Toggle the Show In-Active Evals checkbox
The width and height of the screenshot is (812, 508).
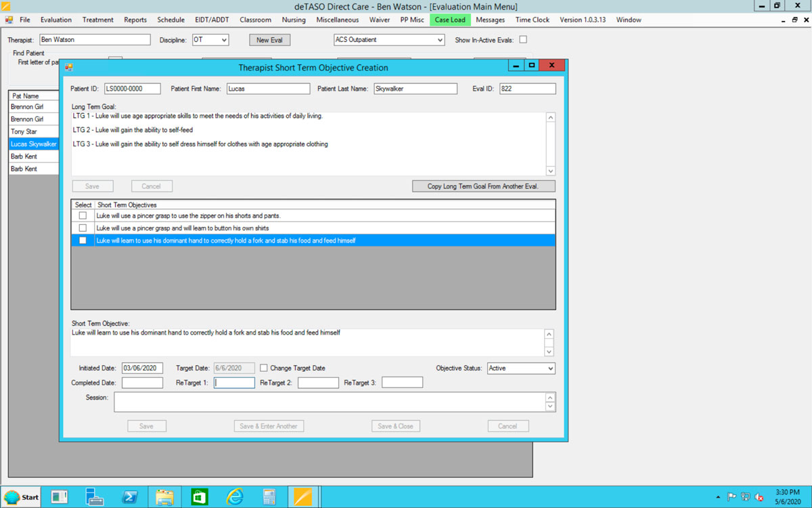[x=523, y=40]
